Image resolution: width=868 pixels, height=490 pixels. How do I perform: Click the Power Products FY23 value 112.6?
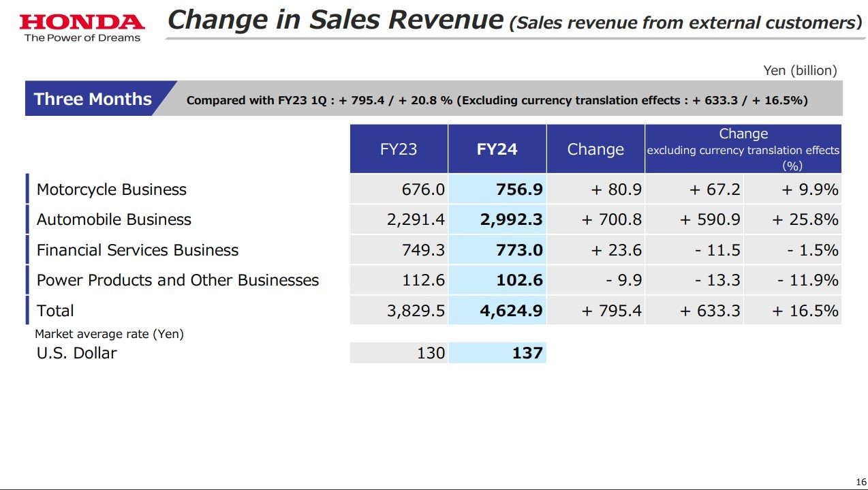click(423, 280)
